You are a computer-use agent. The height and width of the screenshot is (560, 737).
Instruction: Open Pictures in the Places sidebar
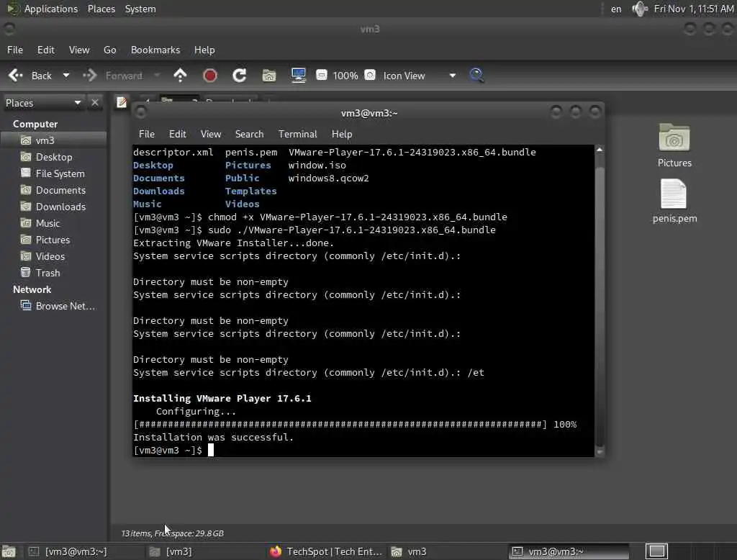53,240
